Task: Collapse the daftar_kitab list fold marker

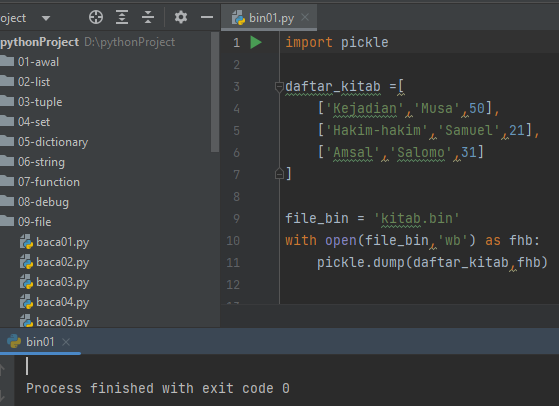Action: (279, 87)
